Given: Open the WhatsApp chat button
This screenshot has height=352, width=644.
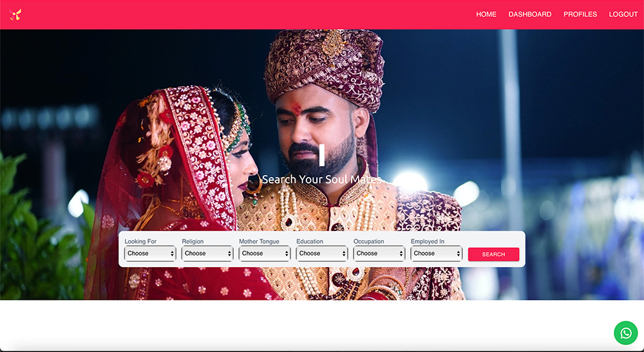Looking at the screenshot, I should (625, 333).
